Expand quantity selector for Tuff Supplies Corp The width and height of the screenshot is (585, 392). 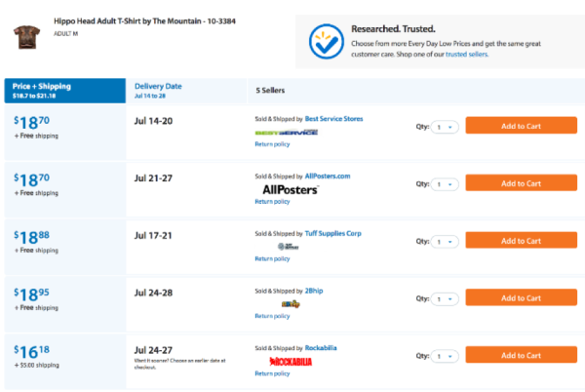pos(445,242)
